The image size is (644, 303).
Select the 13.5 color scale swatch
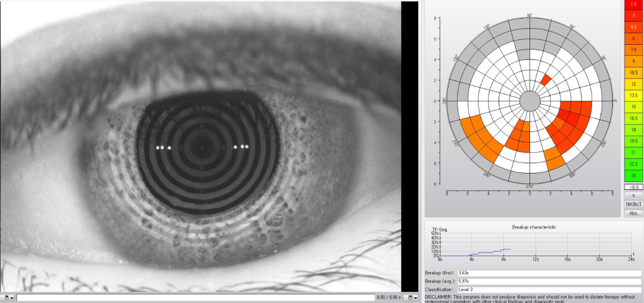[x=634, y=96]
